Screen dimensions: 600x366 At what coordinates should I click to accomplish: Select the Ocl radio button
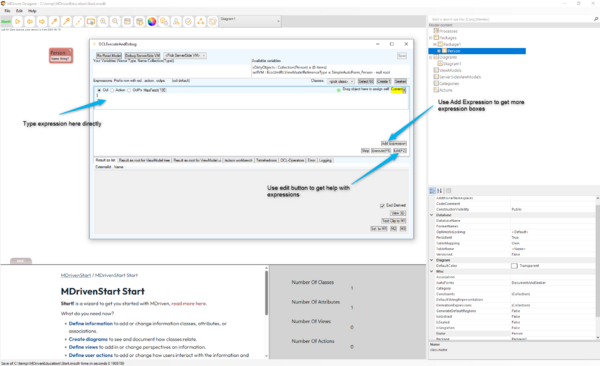pos(99,90)
